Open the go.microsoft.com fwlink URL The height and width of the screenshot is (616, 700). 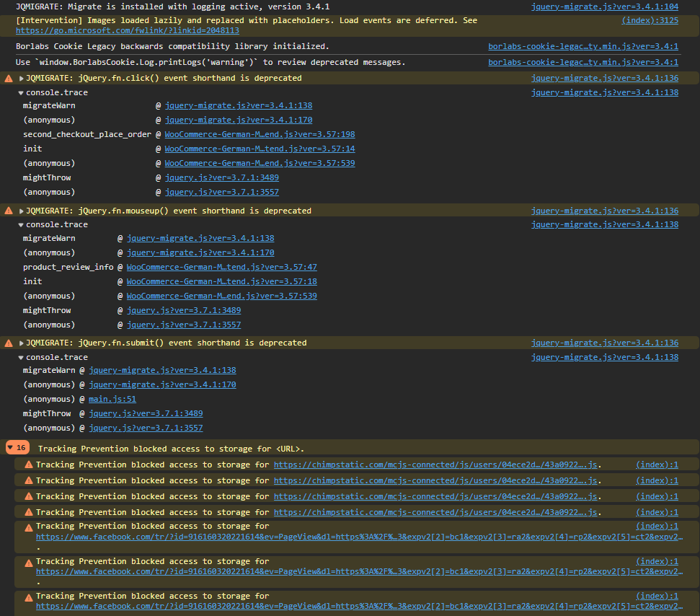[128, 31]
